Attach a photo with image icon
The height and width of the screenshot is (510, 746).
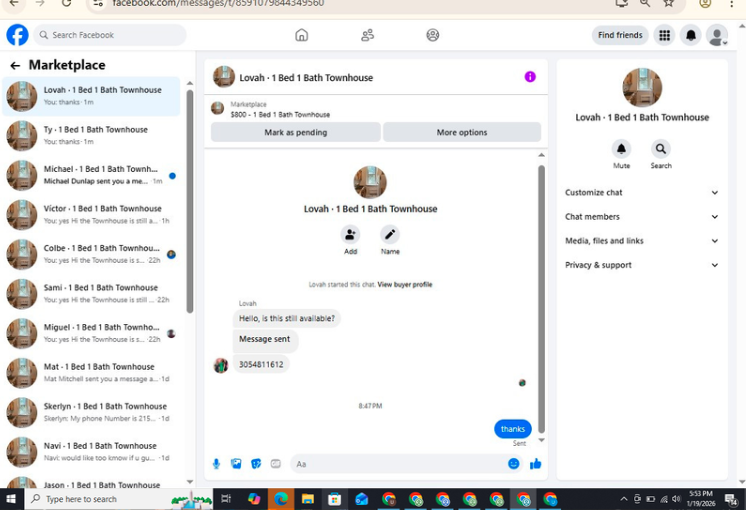click(236, 464)
